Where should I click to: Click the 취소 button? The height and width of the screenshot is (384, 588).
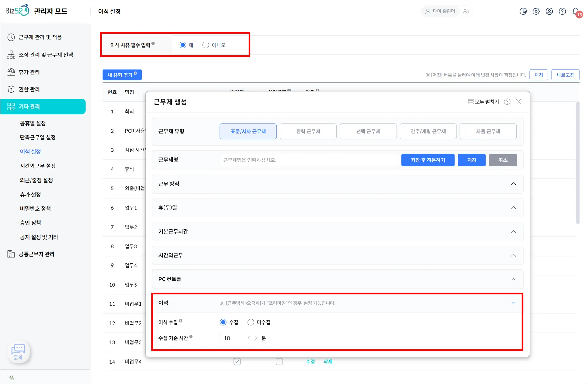503,160
